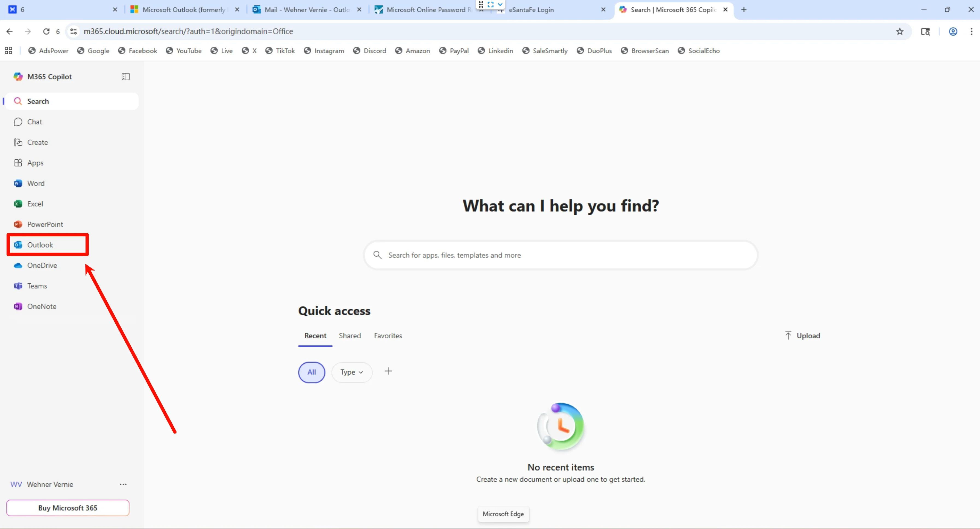Close the Search Microsoft 365 Copilot tab

(725, 10)
